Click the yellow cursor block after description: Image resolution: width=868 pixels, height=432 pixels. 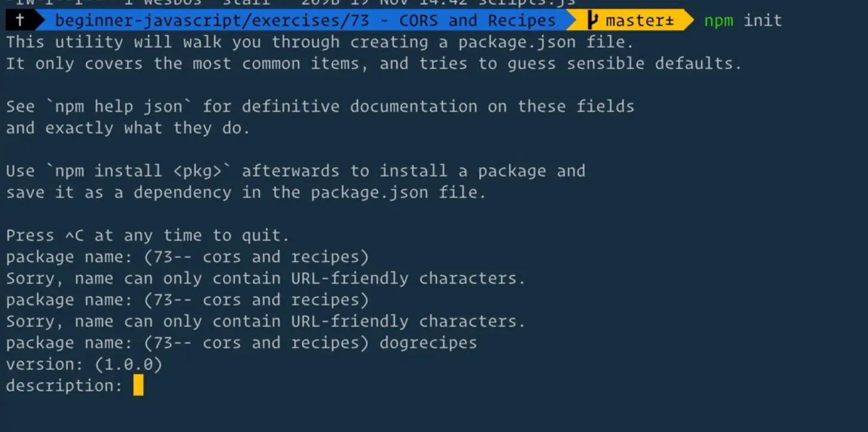pos(138,385)
